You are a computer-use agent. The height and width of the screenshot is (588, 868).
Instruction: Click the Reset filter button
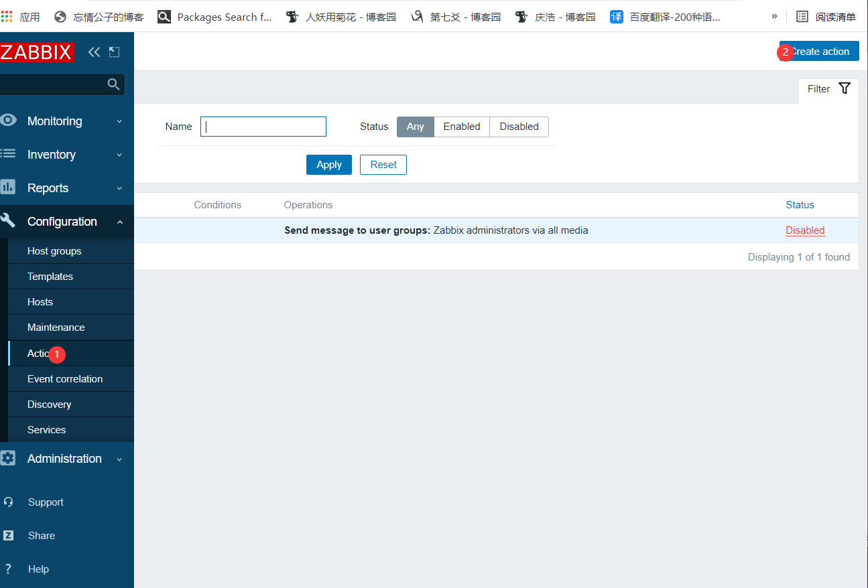coord(383,165)
